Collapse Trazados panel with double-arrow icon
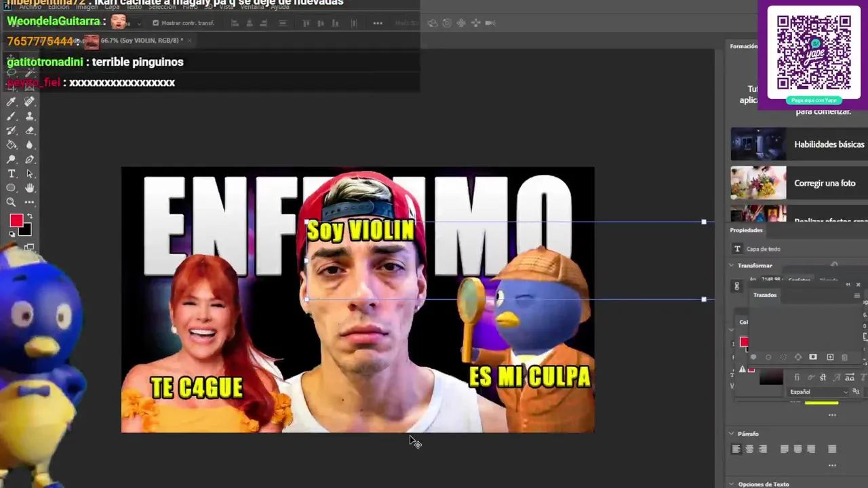The image size is (868, 488). click(x=848, y=285)
